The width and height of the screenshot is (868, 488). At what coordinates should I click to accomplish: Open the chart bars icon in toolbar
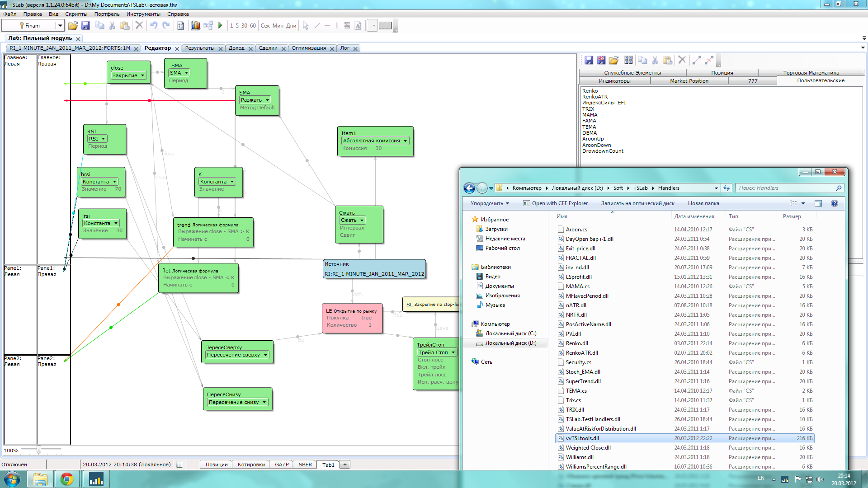pos(195,26)
